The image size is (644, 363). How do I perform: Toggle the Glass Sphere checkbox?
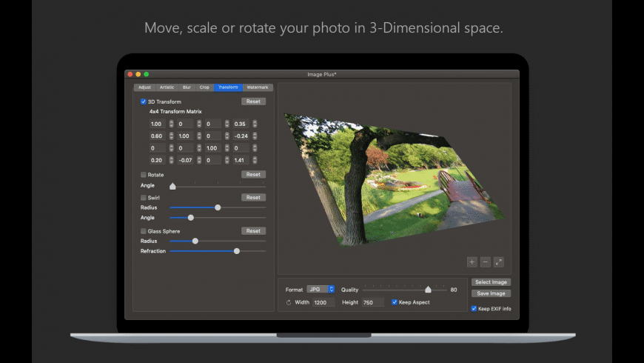[x=144, y=231]
